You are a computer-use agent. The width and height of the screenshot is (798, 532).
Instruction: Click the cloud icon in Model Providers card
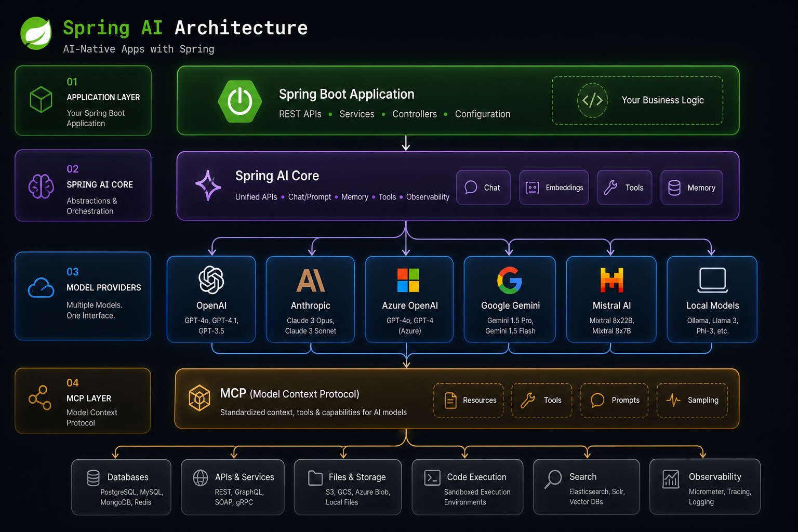tap(41, 288)
